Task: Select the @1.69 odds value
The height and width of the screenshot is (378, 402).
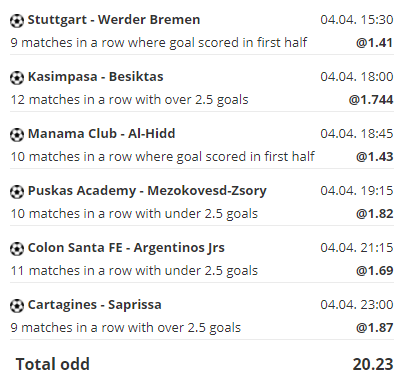Action: (x=375, y=271)
